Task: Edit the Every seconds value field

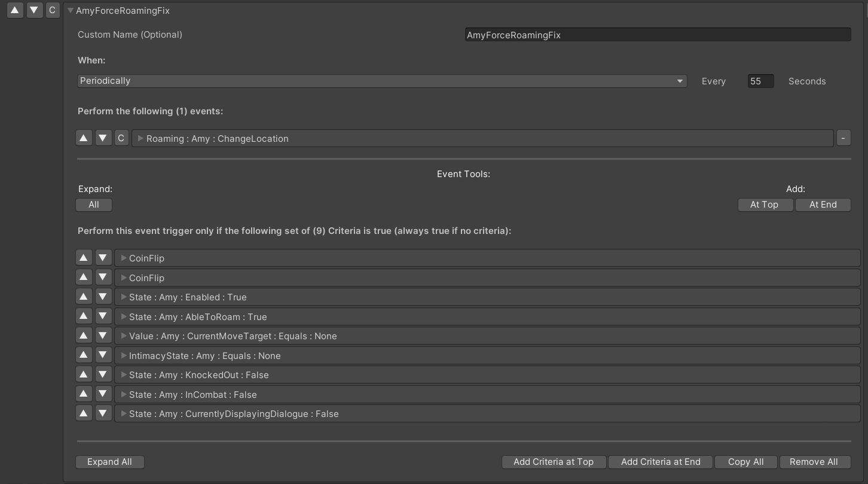Action: (x=760, y=81)
